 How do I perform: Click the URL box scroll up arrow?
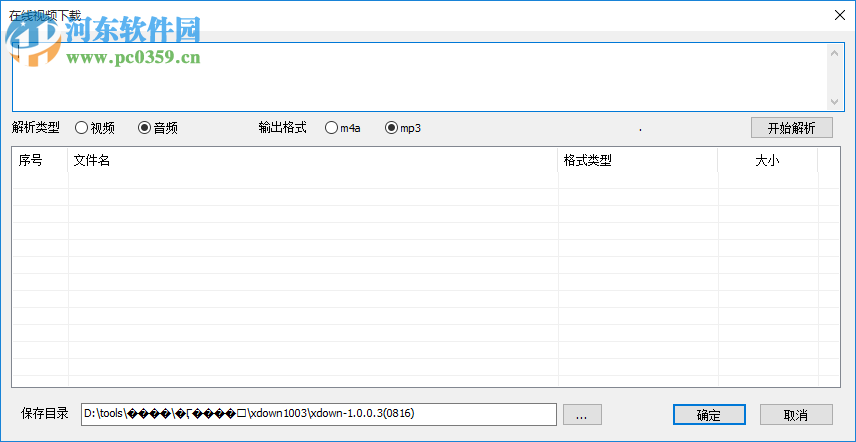[834, 53]
